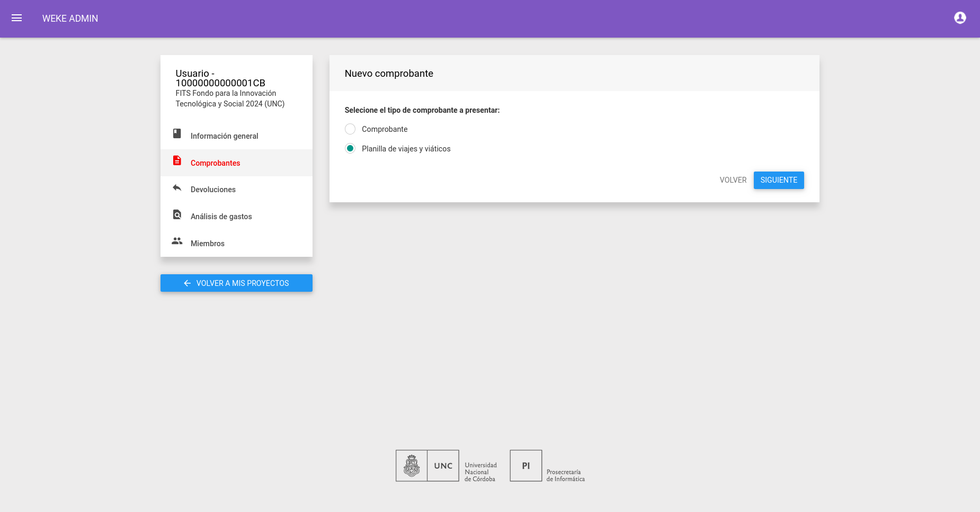Open the hamburger navigation menu
The width and height of the screenshot is (980, 512).
[x=17, y=18]
